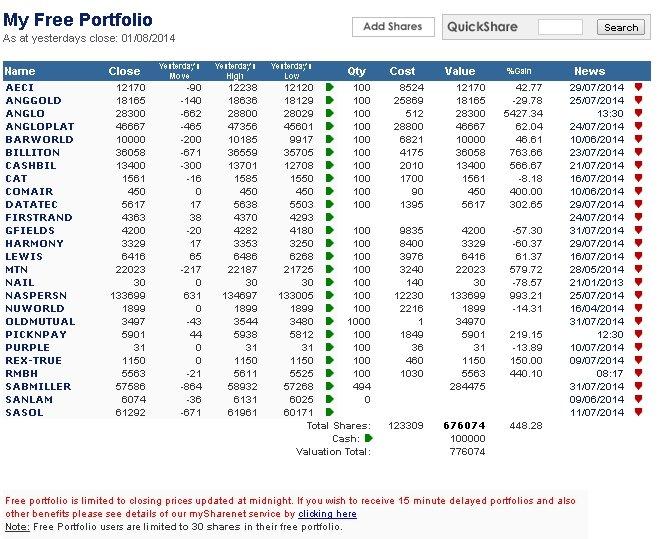The height and width of the screenshot is (539, 672).
Task: Click the %Gain column header
Action: click(519, 72)
